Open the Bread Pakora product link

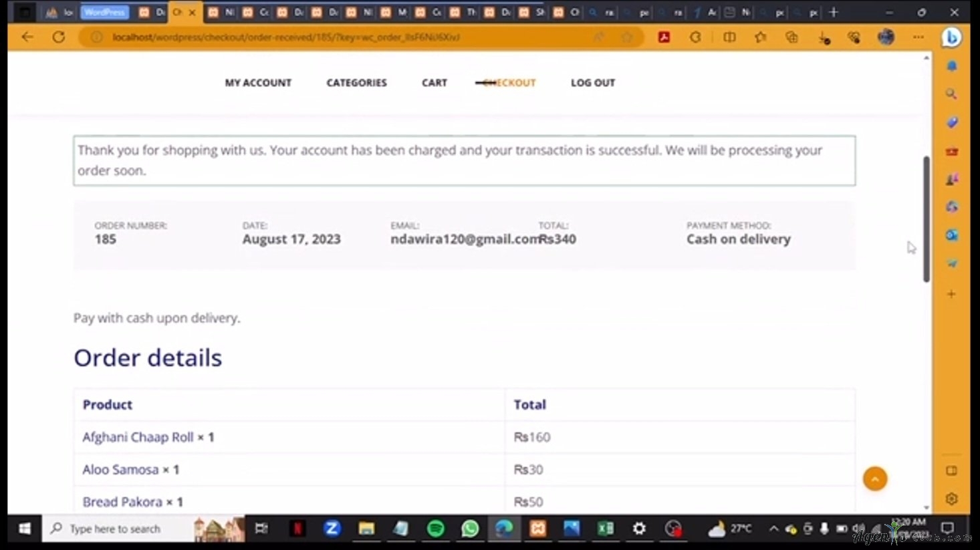coord(122,502)
